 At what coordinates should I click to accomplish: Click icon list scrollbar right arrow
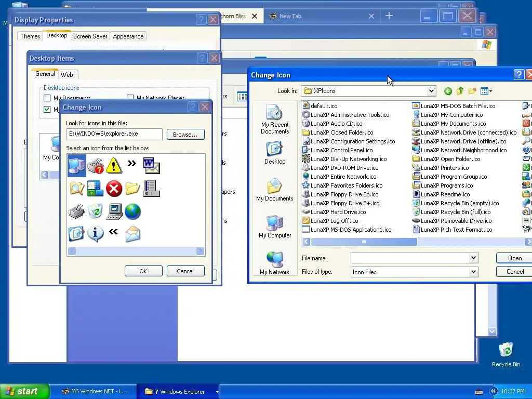click(200, 251)
